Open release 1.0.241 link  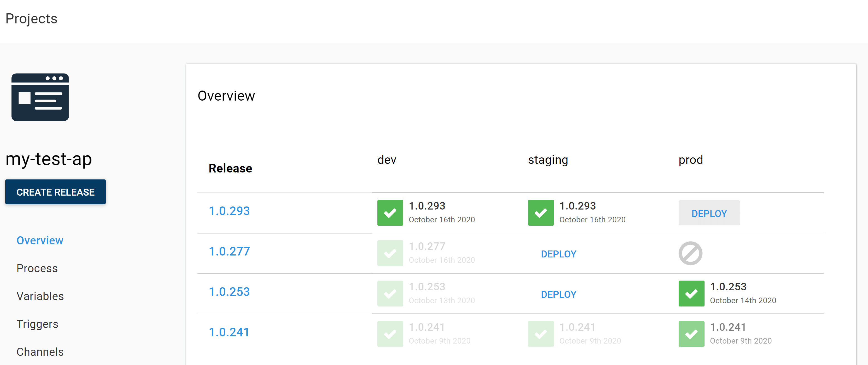pos(229,332)
